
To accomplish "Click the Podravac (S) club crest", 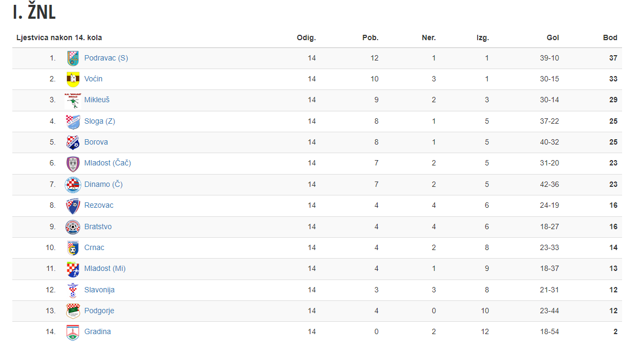I will click(73, 58).
